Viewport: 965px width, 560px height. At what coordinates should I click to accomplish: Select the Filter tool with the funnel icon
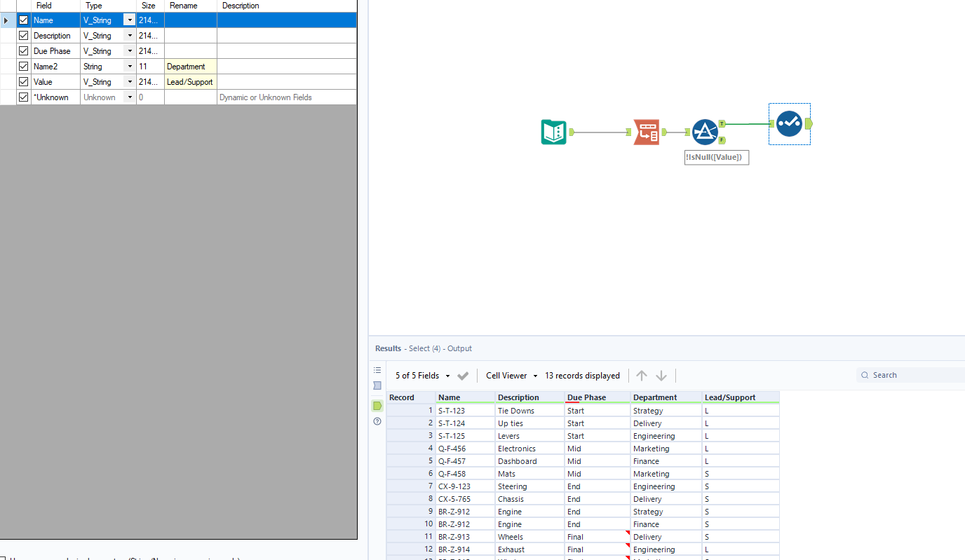pos(706,132)
